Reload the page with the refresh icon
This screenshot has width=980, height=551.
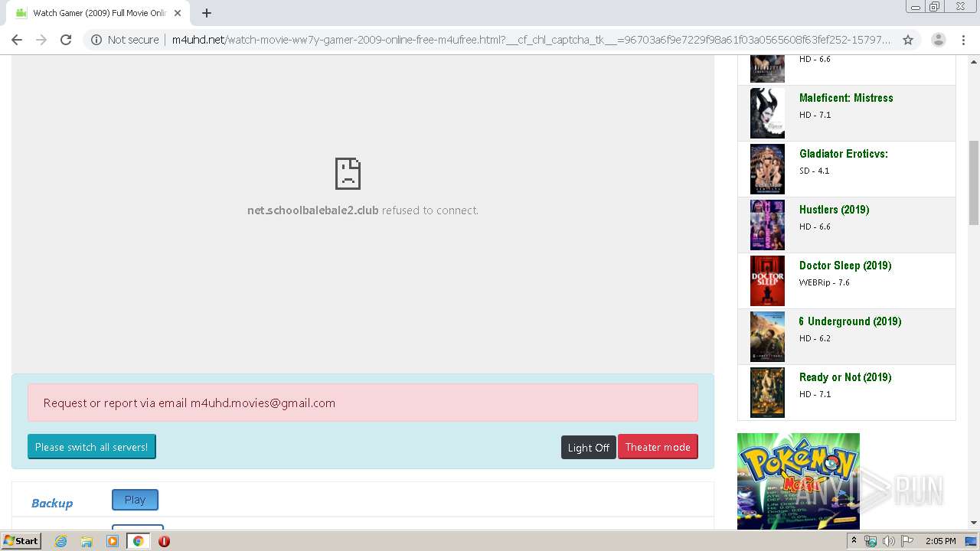click(66, 40)
